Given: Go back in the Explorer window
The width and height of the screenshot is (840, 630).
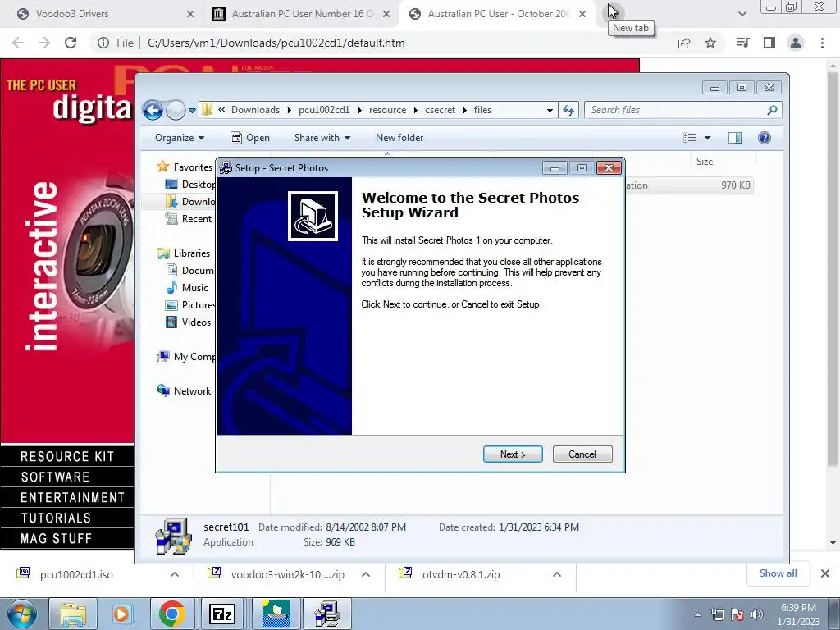Looking at the screenshot, I should [x=153, y=111].
